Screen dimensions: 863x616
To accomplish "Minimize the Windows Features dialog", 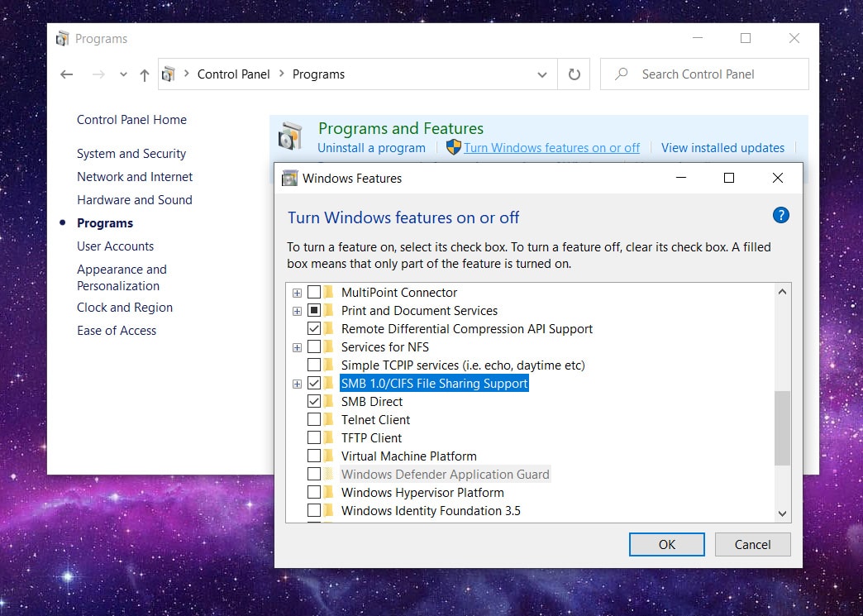I will pyautogui.click(x=681, y=178).
